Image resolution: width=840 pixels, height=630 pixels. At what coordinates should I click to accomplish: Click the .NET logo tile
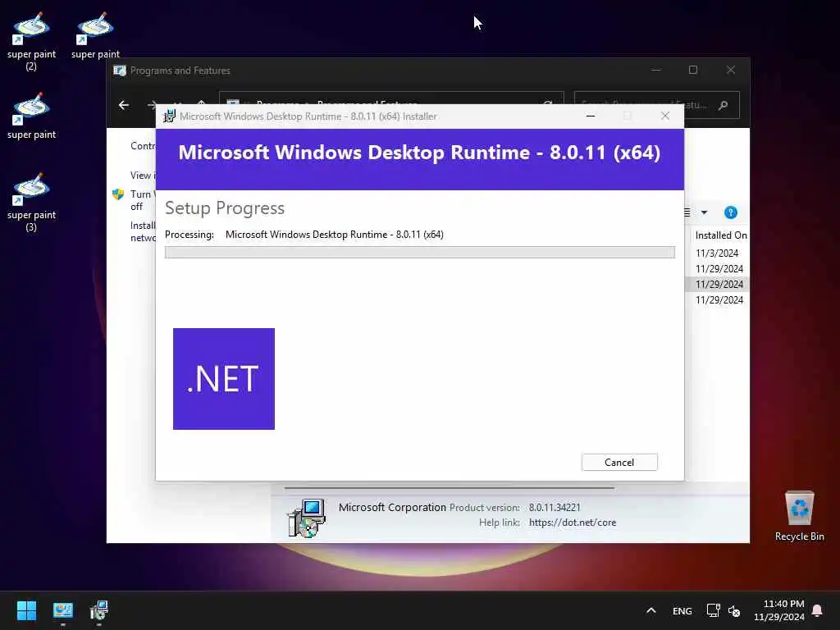tap(223, 379)
